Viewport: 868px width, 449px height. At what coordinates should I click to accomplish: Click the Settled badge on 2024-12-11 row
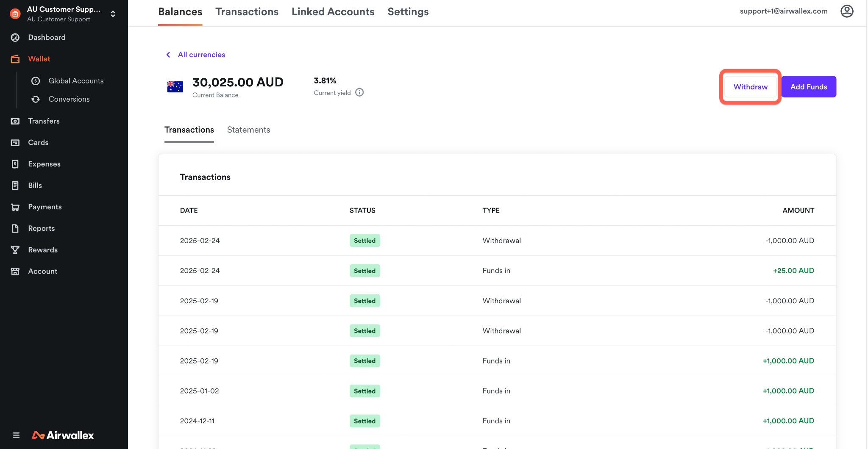point(364,421)
